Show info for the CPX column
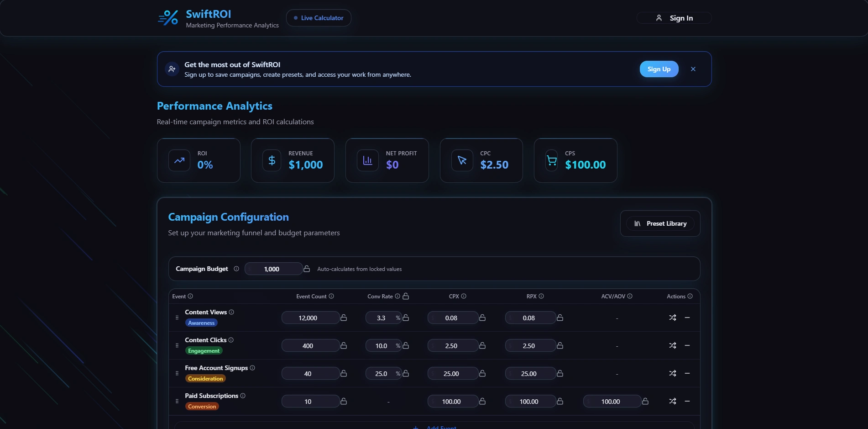The width and height of the screenshot is (868, 429). [464, 296]
